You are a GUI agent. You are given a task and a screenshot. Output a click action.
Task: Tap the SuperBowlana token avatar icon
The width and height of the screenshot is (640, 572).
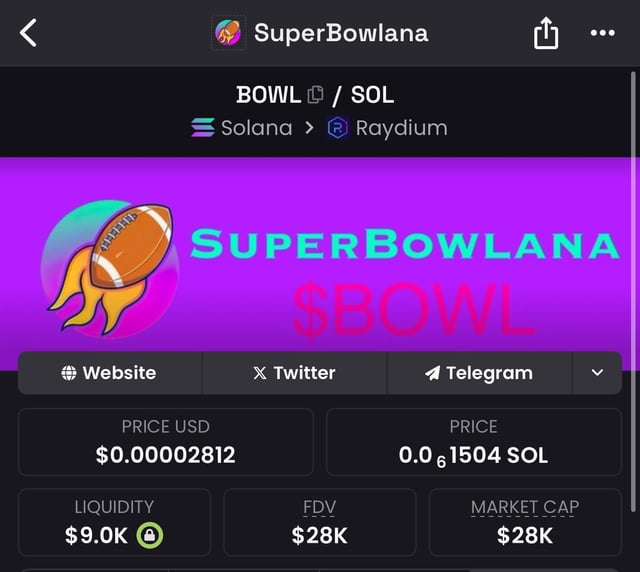tap(228, 33)
